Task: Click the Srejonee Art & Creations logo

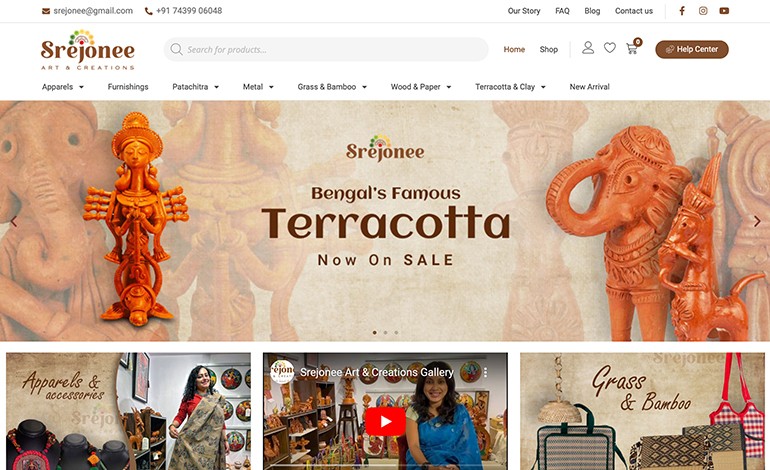Action: coord(87,50)
